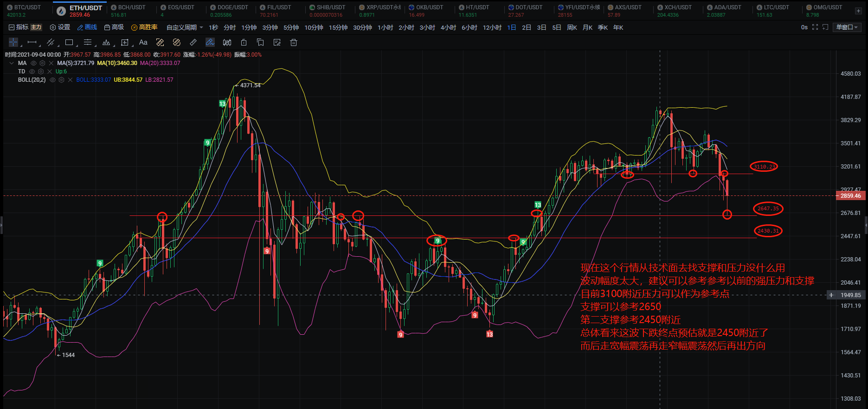Image resolution: width=868 pixels, height=409 pixels.
Task: Enter fullscreen chart mode
Action: 815,27
